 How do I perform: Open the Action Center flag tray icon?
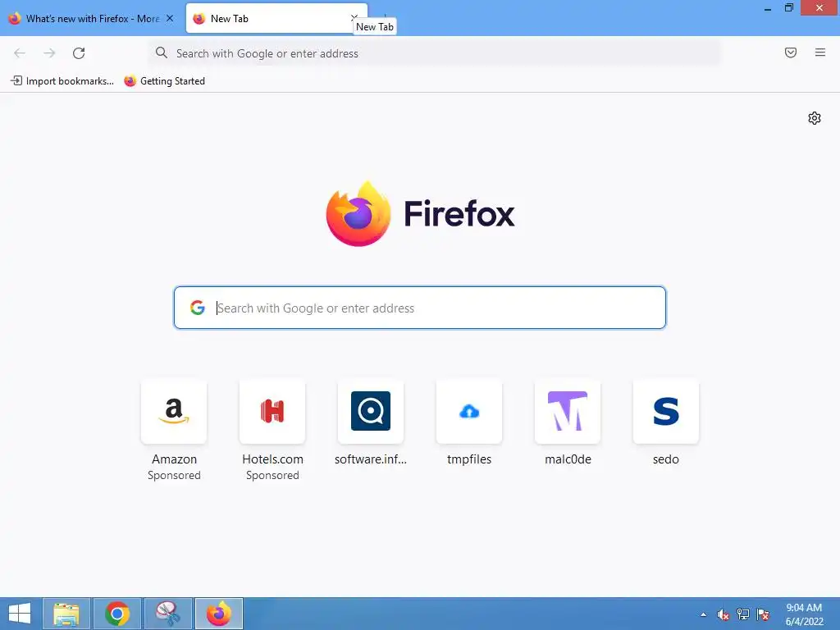[763, 614]
